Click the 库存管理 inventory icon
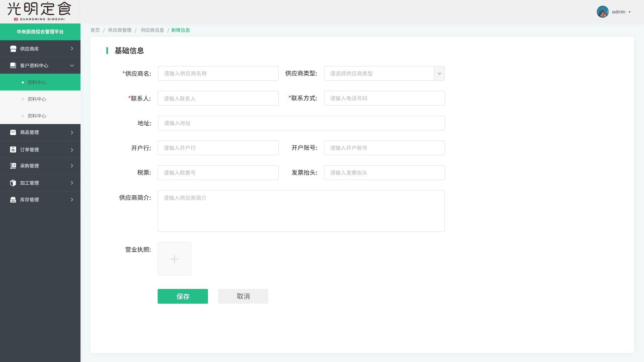 coord(13,200)
